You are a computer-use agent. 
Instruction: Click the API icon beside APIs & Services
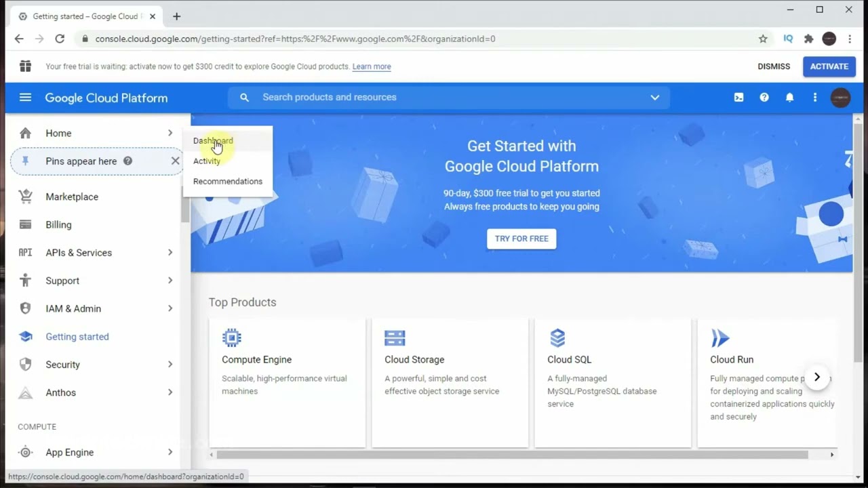(x=25, y=253)
